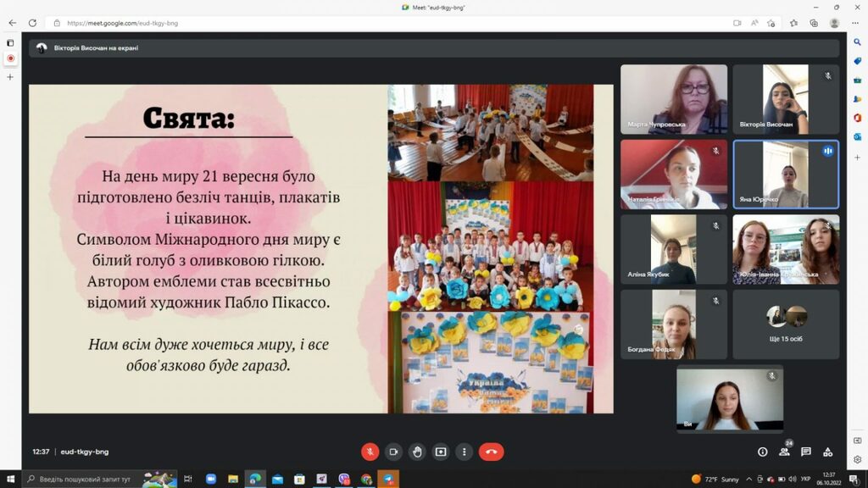
Task: Unmute the microphone in Meet controls
Action: point(370,452)
